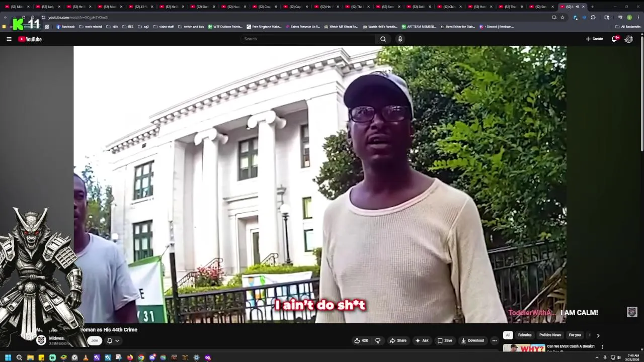The width and height of the screenshot is (644, 362).
Task: Open File Explorer from taskbar
Action: tap(30, 357)
